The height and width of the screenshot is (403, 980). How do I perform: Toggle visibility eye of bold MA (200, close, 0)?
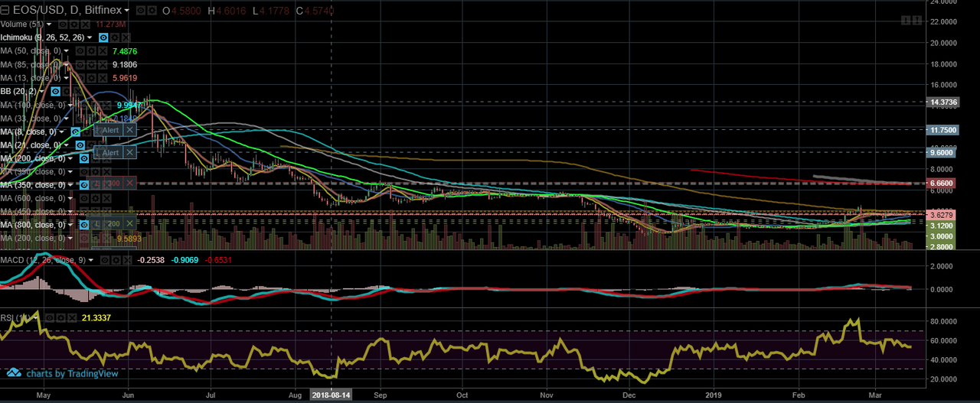[84, 158]
